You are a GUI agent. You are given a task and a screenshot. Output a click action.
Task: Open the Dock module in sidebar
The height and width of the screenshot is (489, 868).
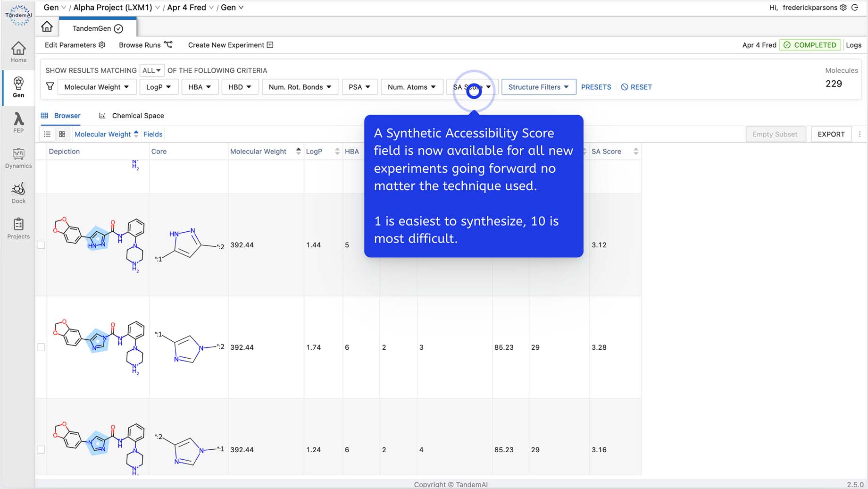pos(18,193)
